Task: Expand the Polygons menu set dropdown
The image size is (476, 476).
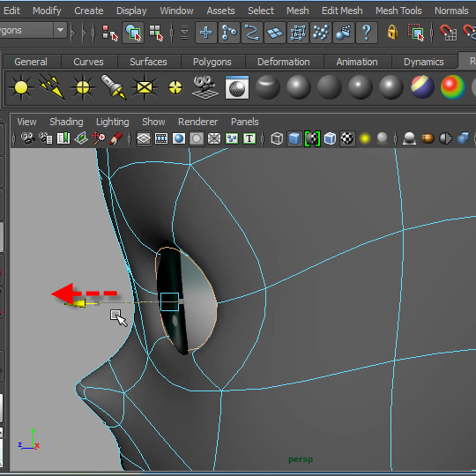Action: [61, 30]
